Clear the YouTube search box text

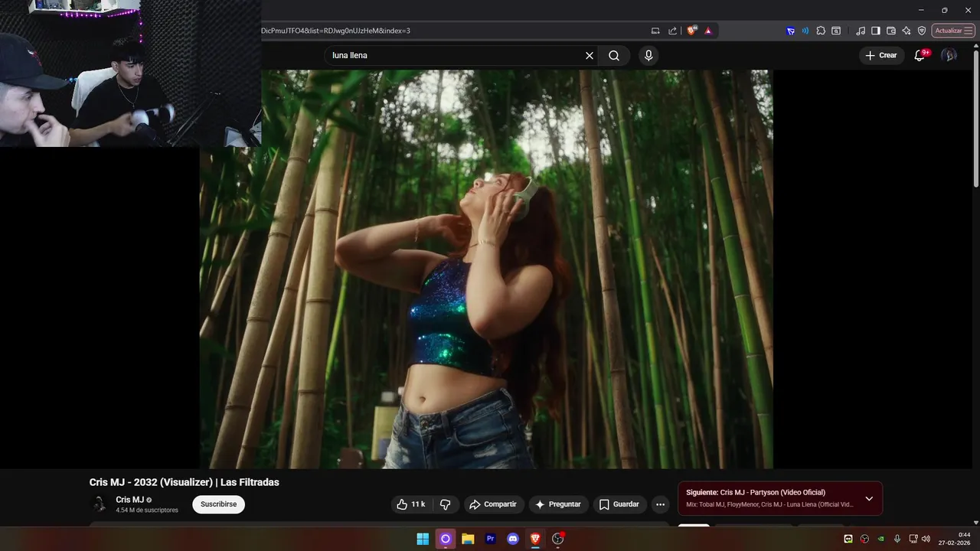pos(590,56)
